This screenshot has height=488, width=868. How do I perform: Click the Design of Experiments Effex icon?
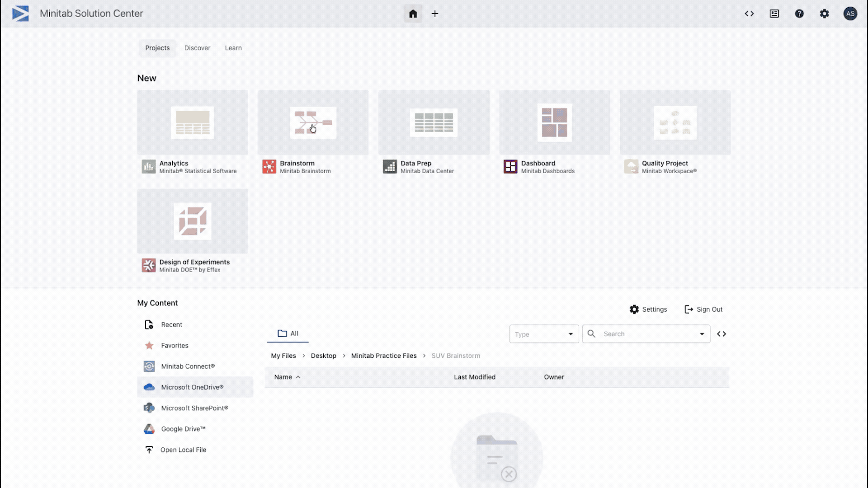149,265
